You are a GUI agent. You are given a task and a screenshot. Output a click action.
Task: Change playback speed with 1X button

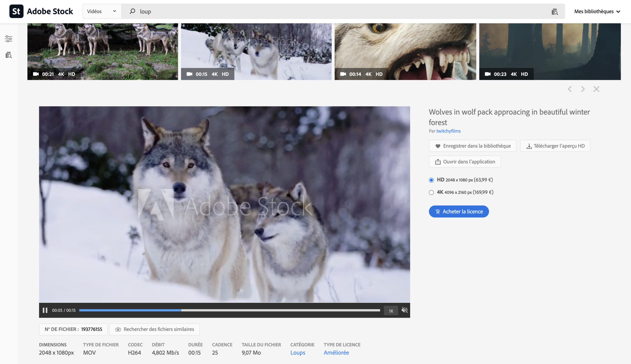(391, 311)
